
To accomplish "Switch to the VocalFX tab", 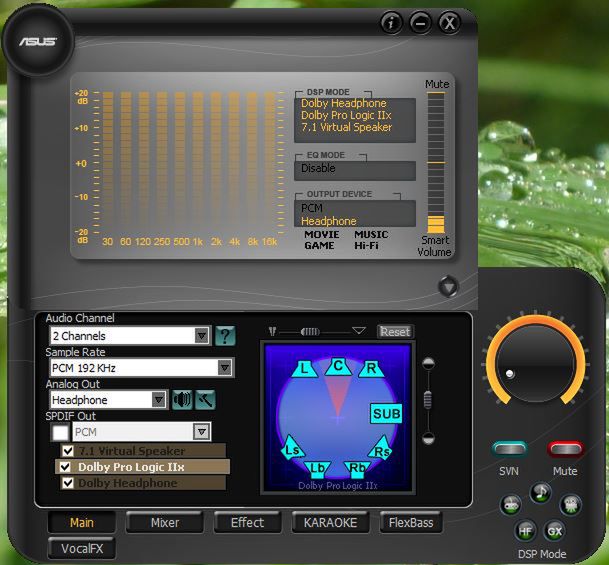I will [82, 549].
